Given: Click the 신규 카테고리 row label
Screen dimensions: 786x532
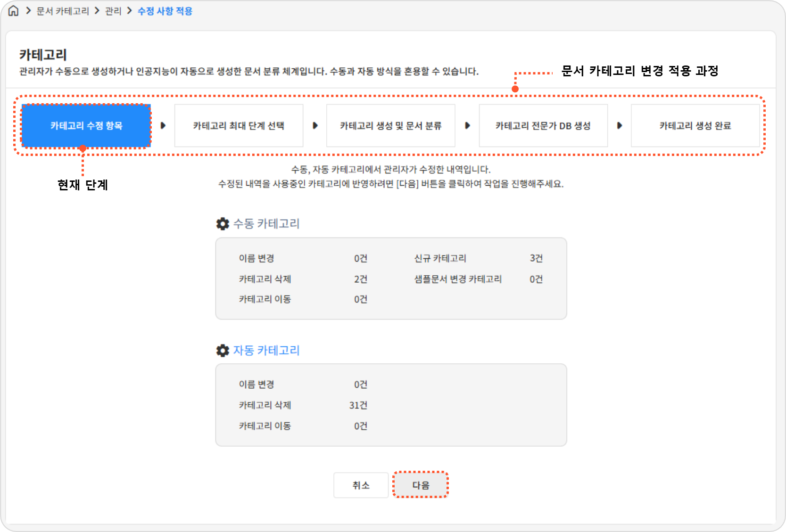Looking at the screenshot, I should coord(440,258).
